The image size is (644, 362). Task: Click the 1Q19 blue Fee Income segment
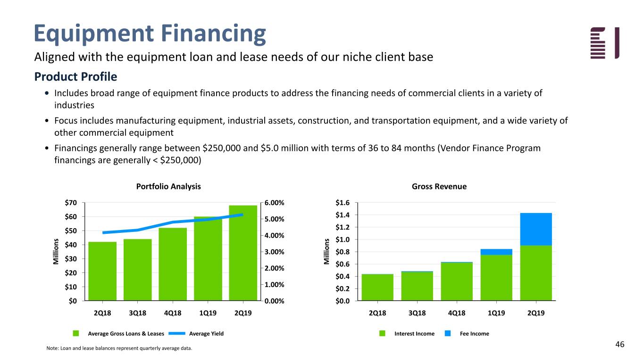496,252
